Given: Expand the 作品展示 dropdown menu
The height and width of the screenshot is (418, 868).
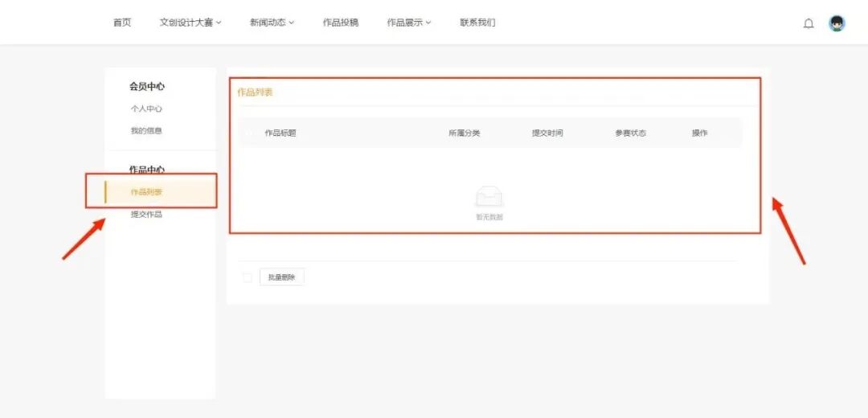Looking at the screenshot, I should click(409, 23).
